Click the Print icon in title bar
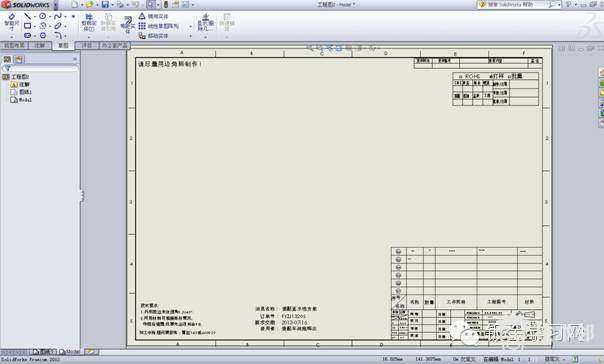This screenshot has height=364, width=604. (x=120, y=5)
